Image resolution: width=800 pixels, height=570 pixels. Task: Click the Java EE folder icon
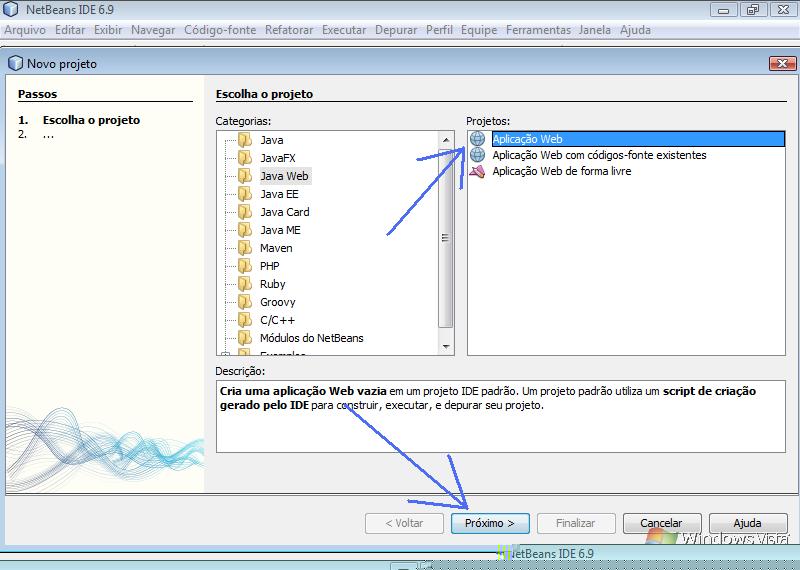[245, 194]
